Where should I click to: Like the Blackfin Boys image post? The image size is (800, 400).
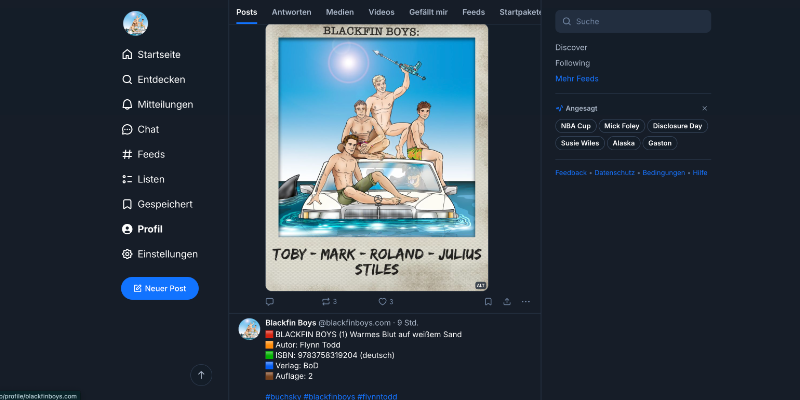[x=385, y=301]
